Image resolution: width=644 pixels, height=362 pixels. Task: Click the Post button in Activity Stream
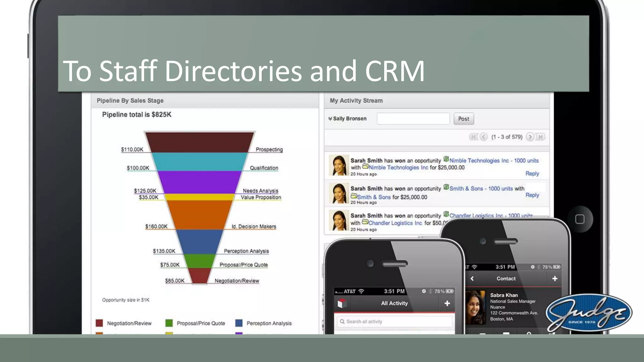(464, 119)
